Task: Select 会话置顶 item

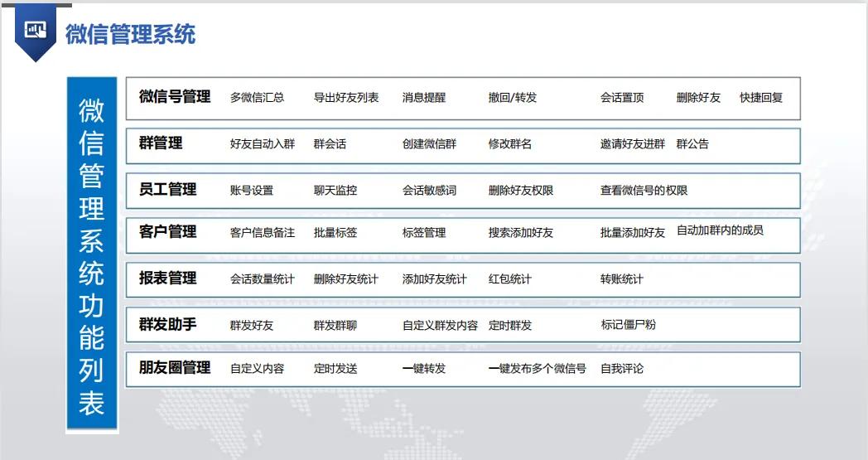Action: point(622,98)
